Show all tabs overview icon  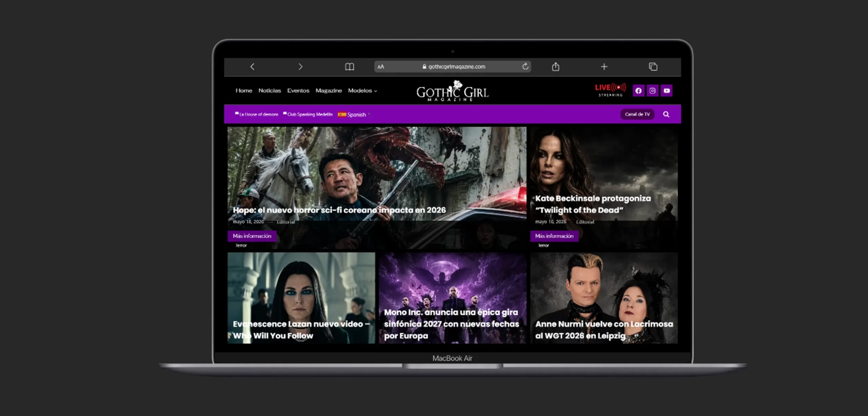tap(653, 67)
